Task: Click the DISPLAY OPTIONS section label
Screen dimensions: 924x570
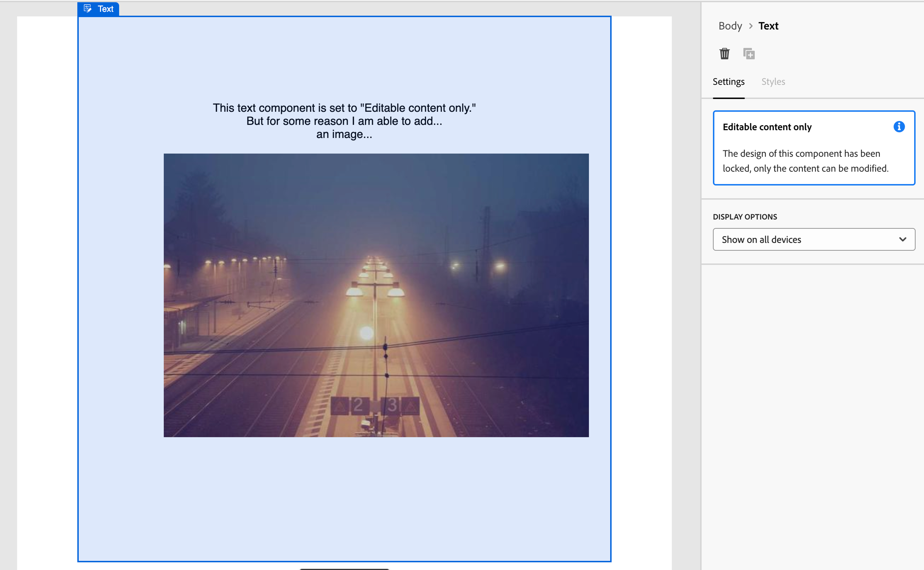Action: click(x=744, y=217)
